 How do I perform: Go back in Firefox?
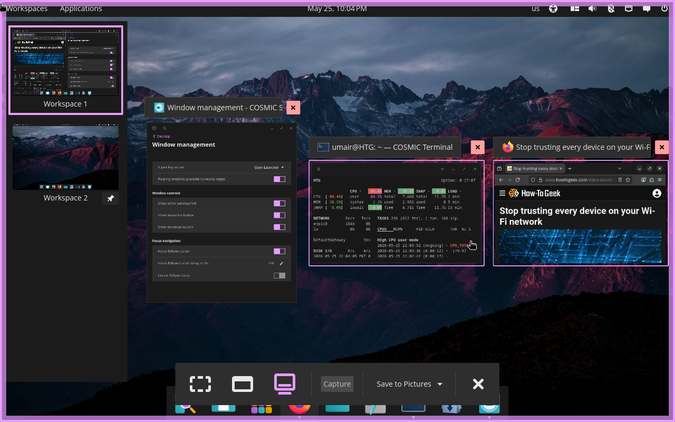[501, 180]
